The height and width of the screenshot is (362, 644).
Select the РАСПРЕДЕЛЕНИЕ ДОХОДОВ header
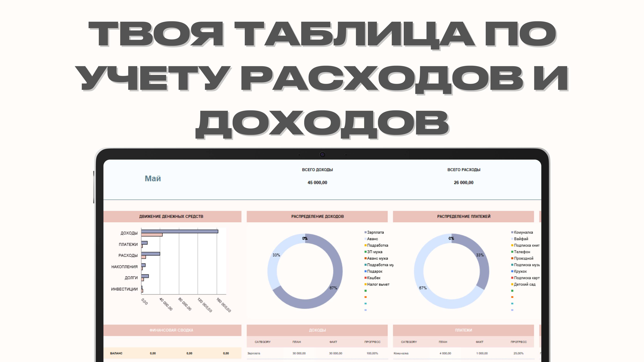click(x=317, y=216)
